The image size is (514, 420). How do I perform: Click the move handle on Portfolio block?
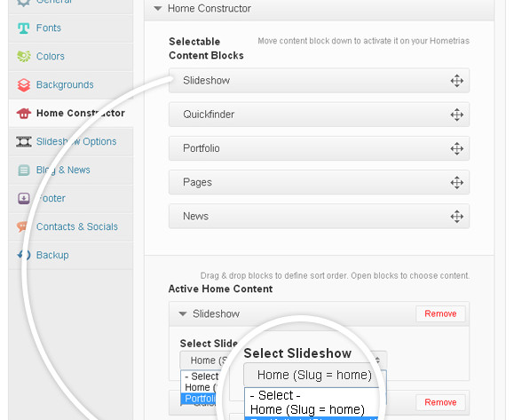(456, 148)
